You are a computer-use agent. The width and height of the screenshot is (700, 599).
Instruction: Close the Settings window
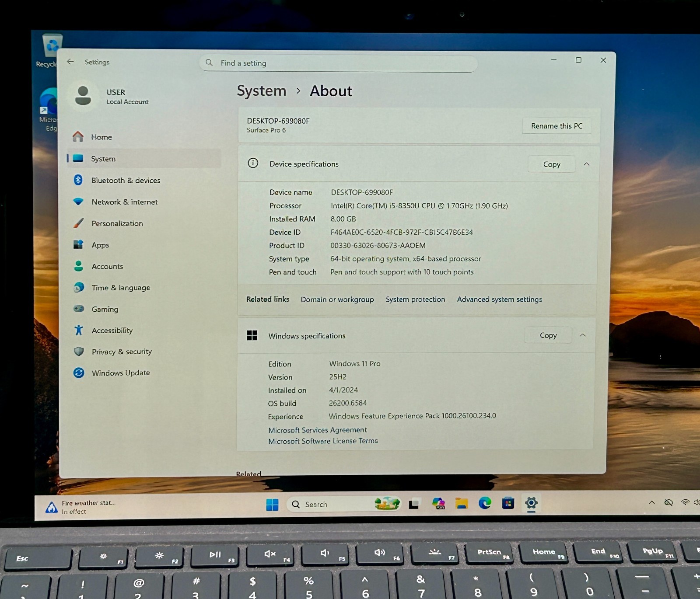(603, 60)
